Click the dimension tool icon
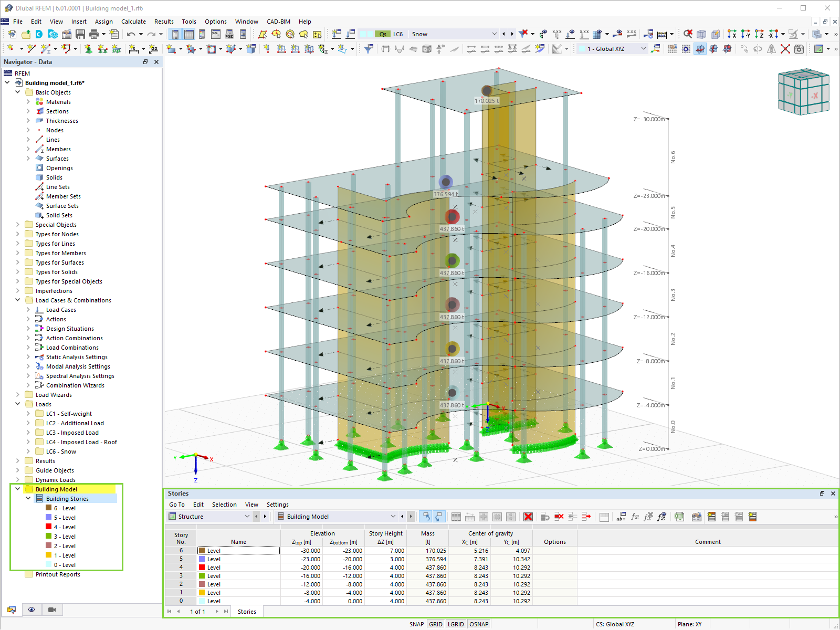Viewport: 840px width, 630px height. click(x=134, y=49)
